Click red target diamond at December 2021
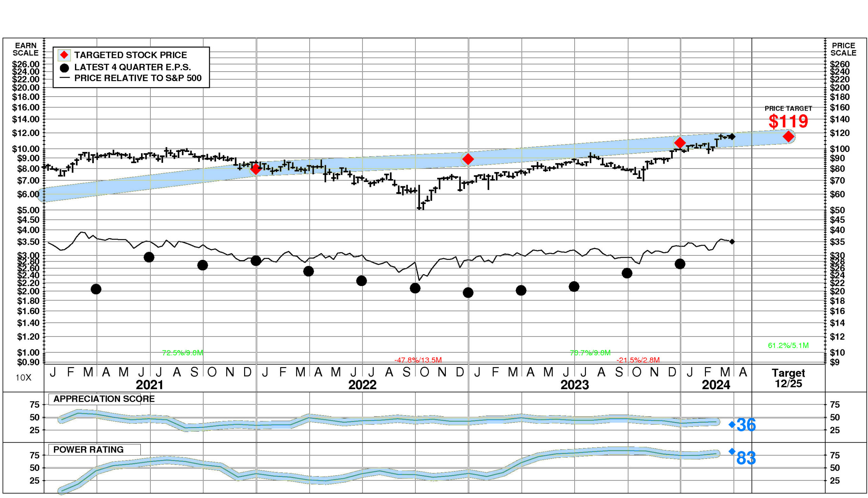 255,169
